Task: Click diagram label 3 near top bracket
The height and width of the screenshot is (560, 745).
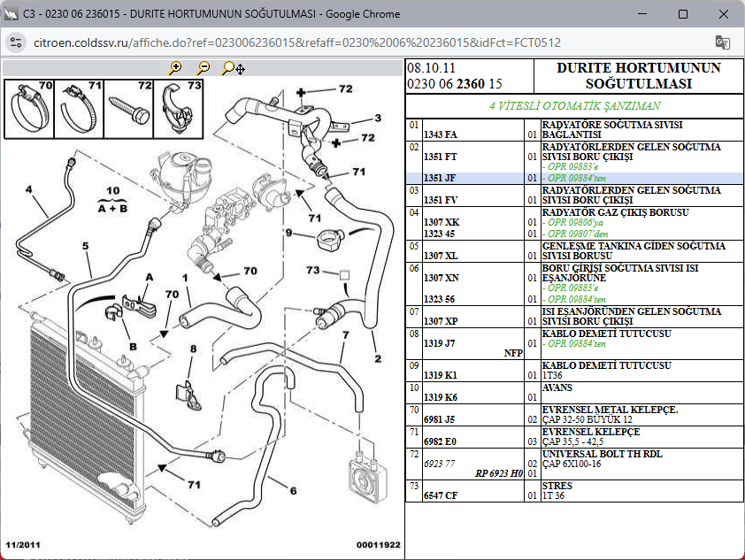Action: point(378,118)
